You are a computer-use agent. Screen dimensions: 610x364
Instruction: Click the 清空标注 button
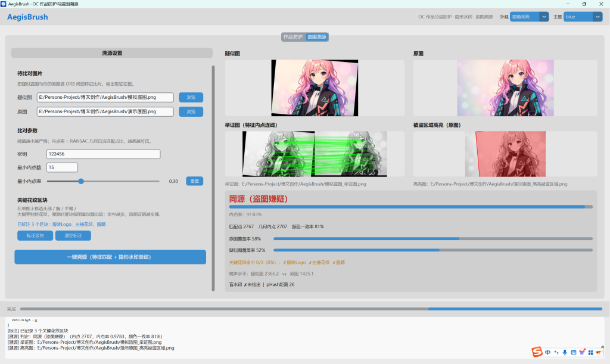click(x=73, y=235)
